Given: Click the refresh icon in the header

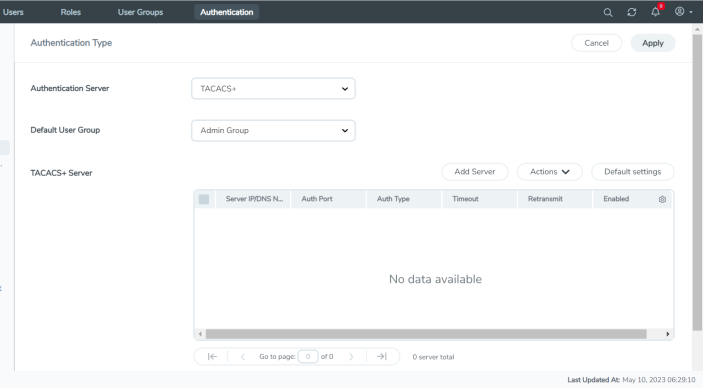Looking at the screenshot, I should (x=632, y=12).
